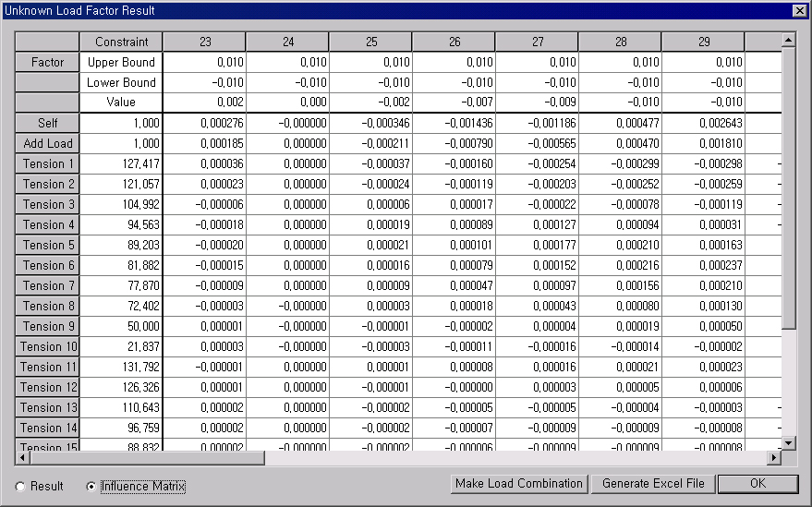Select the Result radio button
812x507 pixels.
point(21,487)
